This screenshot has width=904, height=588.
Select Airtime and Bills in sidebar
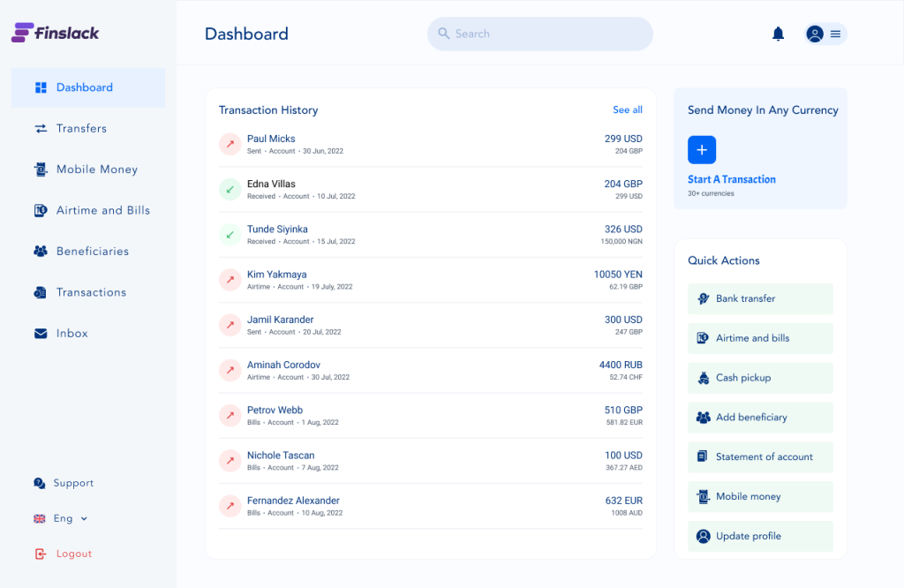point(102,210)
